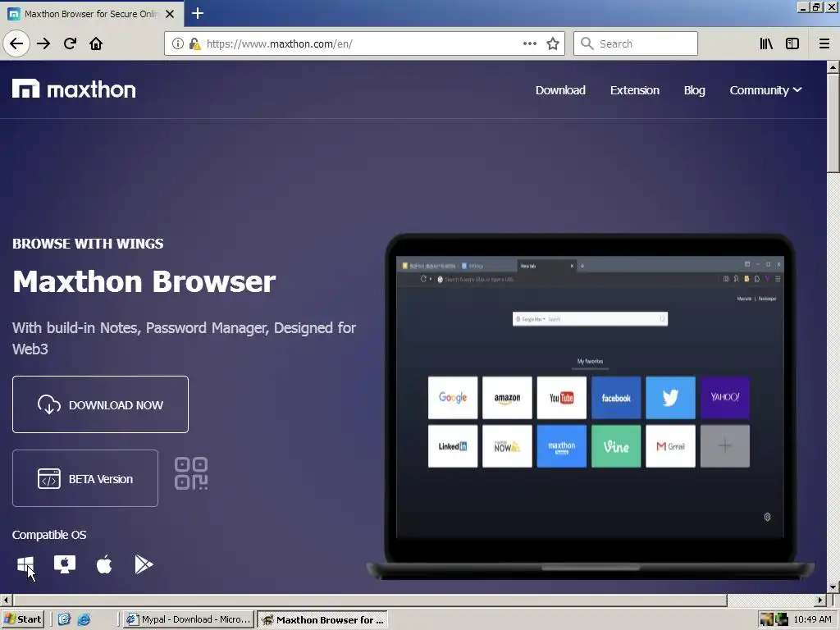This screenshot has height=630, width=840.
Task: Click the first system tray icon
Action: click(766, 619)
